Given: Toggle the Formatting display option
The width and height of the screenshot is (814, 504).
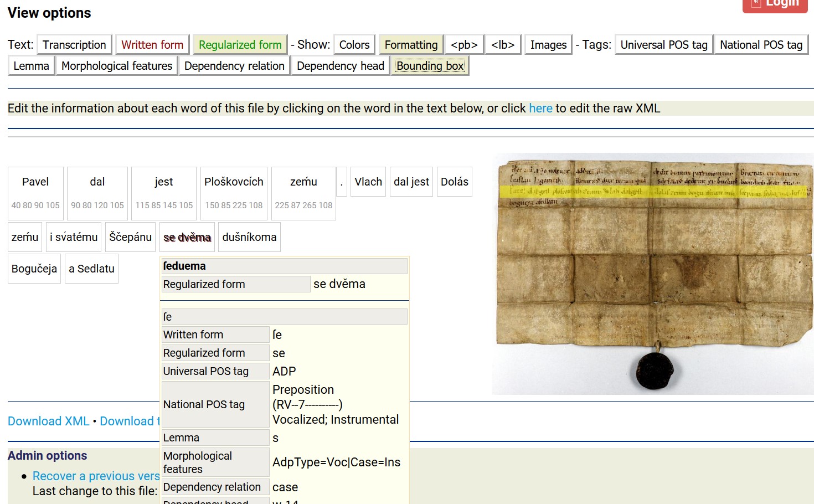Looking at the screenshot, I should [411, 45].
